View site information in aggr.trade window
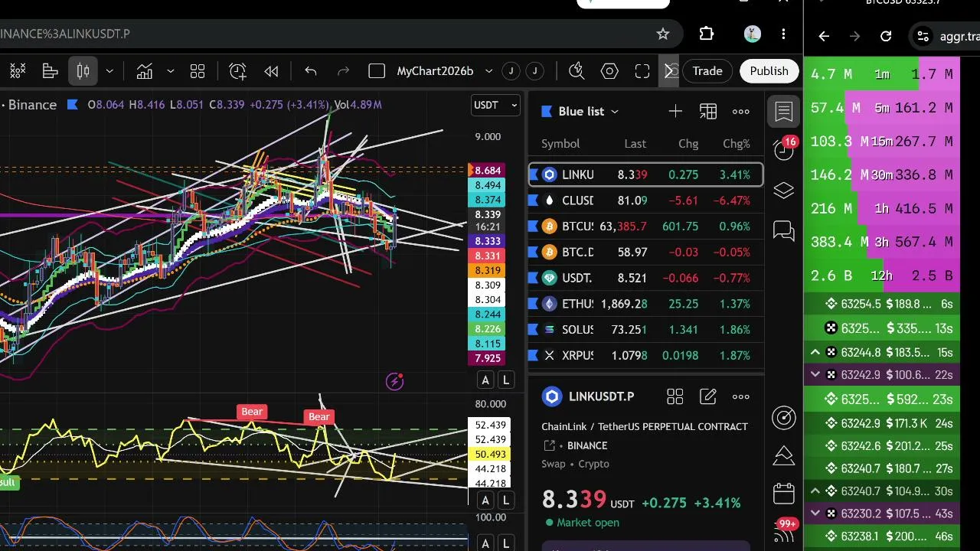This screenshot has height=551, width=980. (923, 36)
